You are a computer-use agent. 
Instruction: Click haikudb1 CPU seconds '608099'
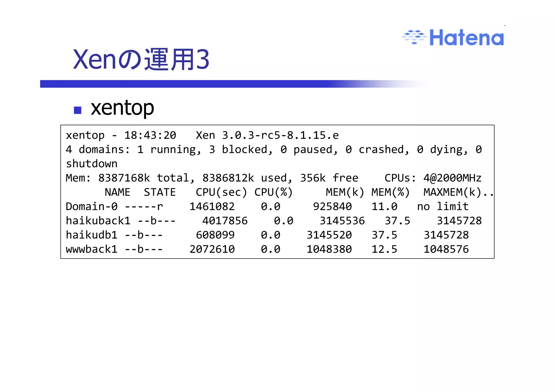tap(215, 235)
